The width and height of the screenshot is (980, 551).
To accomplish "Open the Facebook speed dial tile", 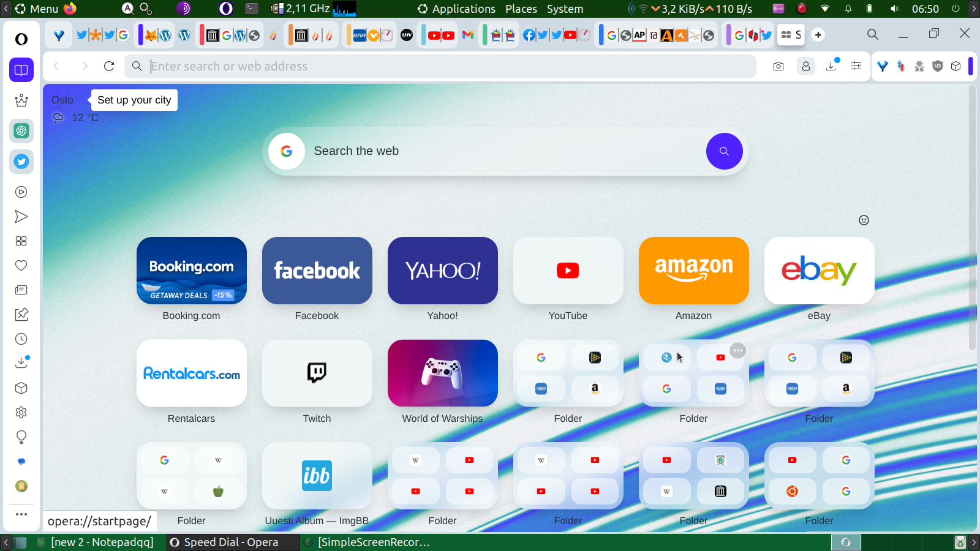I will [x=317, y=271].
